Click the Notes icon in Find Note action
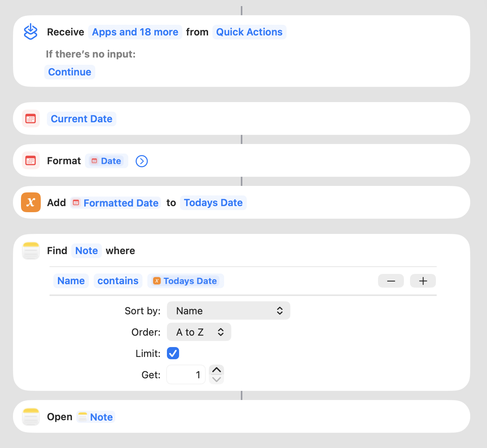 30,251
